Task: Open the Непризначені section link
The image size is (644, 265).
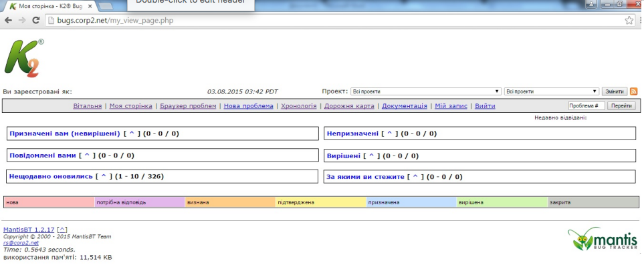Action: [352, 134]
